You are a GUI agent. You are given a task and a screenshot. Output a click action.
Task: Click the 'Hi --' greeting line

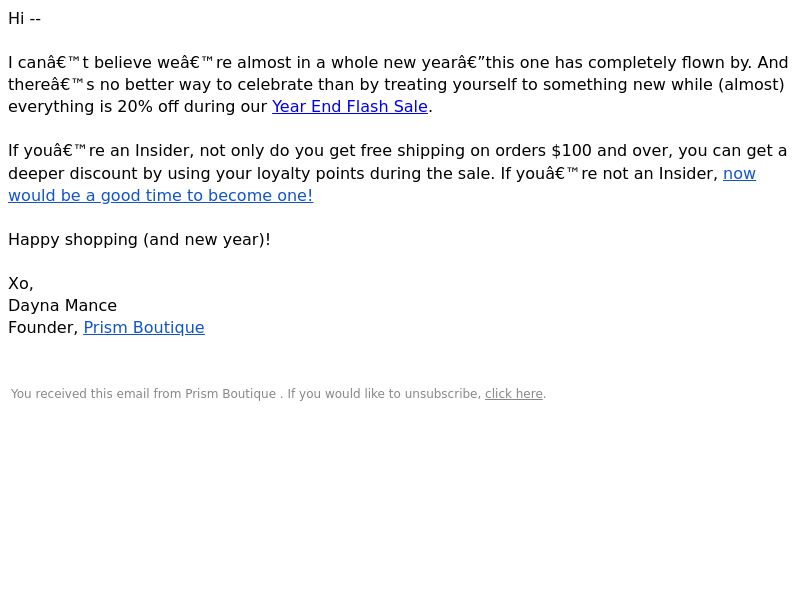[x=24, y=19]
